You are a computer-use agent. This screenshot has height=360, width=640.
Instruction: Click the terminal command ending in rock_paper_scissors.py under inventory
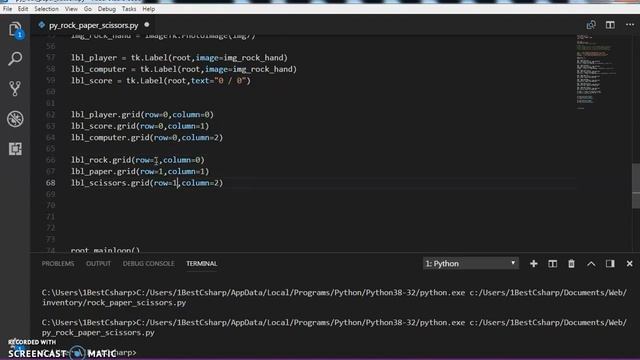334,298
